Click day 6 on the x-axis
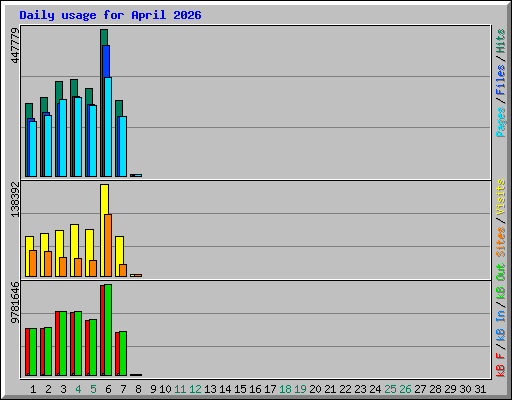Screen dimensions: 512x400 click(108, 389)
